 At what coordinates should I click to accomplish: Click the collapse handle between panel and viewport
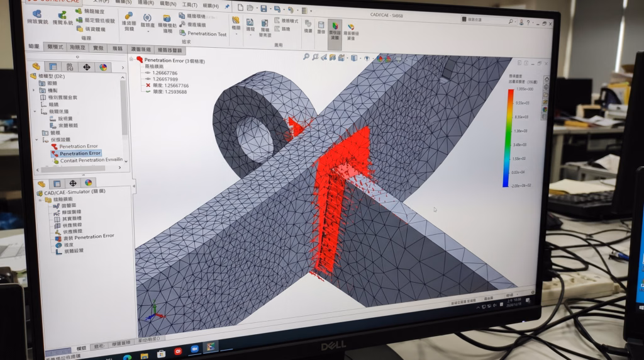[x=134, y=186]
